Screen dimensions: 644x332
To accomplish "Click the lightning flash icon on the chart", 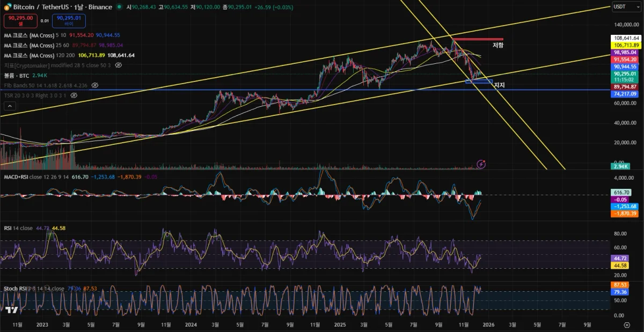I will click(481, 164).
